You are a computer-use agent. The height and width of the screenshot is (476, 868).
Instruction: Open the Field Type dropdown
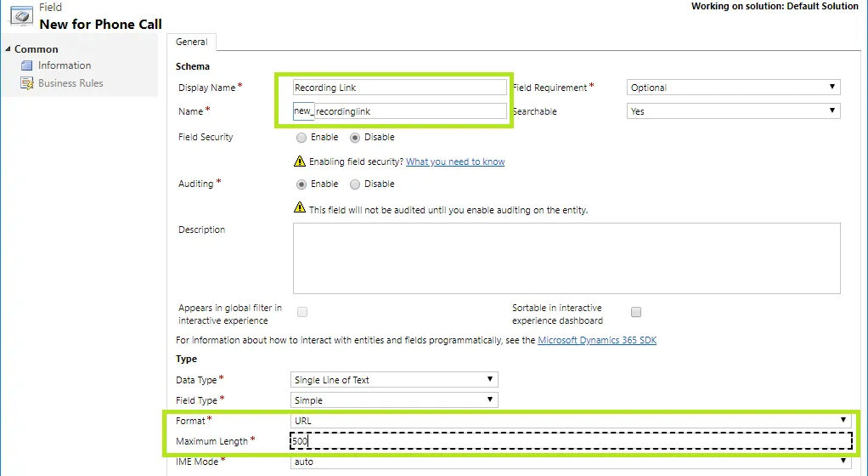394,400
